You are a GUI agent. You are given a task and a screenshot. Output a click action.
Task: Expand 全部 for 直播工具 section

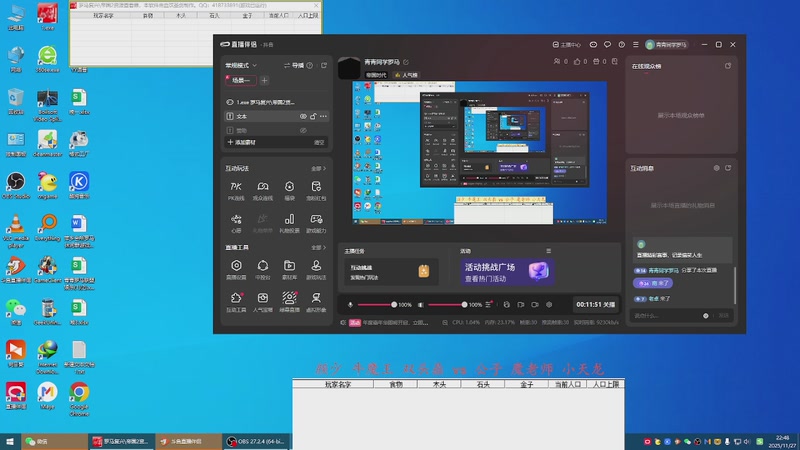(x=318, y=247)
